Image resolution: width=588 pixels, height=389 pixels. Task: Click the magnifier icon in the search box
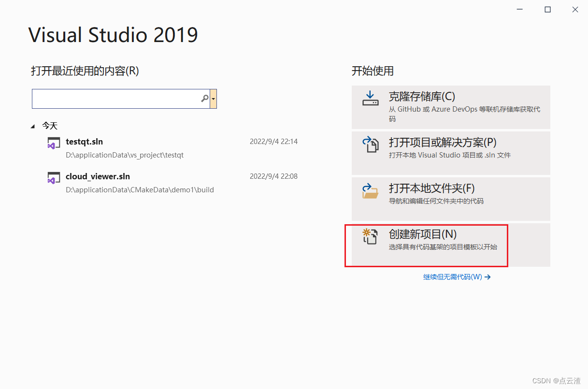(x=204, y=99)
